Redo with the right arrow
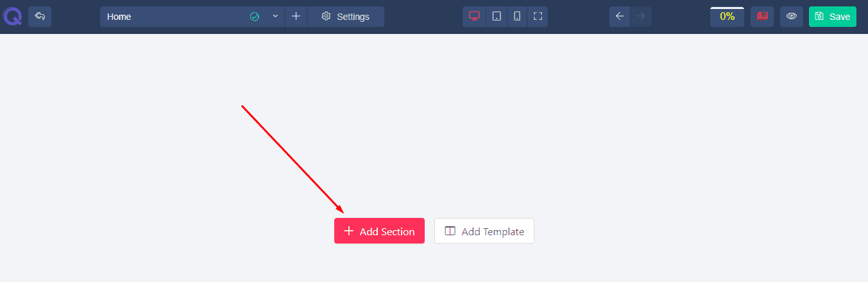The height and width of the screenshot is (282, 868). click(x=640, y=17)
